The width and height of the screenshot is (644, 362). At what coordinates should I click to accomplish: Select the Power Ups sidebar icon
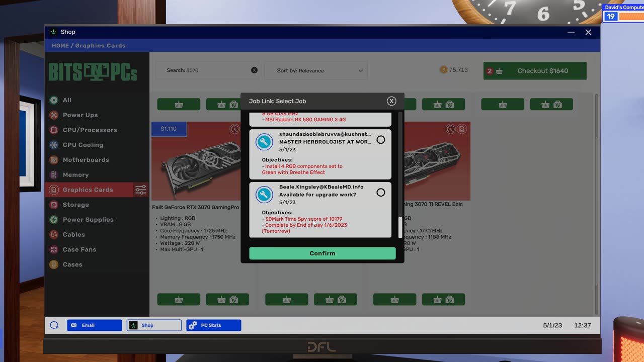pyautogui.click(x=54, y=115)
